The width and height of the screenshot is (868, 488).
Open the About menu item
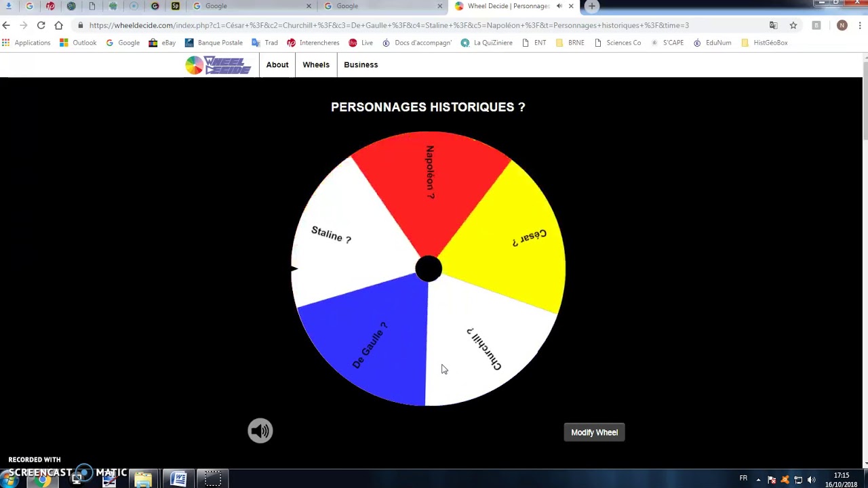pyautogui.click(x=277, y=65)
